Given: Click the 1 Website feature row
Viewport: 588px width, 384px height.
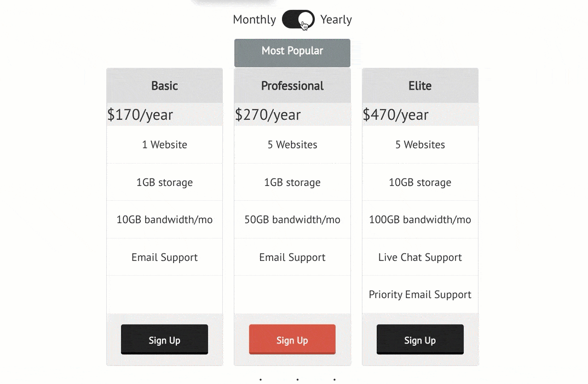Looking at the screenshot, I should click(165, 144).
